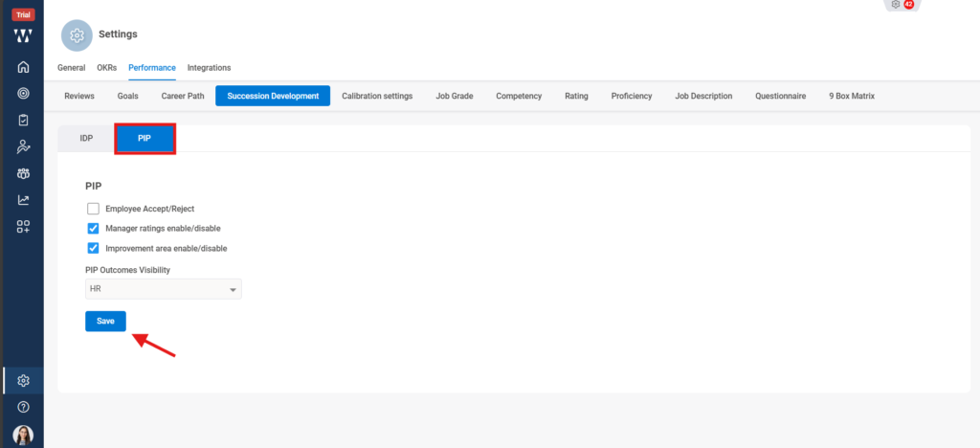The width and height of the screenshot is (980, 448).
Task: Enable Employee Accept/Reject checkbox
Action: pos(93,209)
